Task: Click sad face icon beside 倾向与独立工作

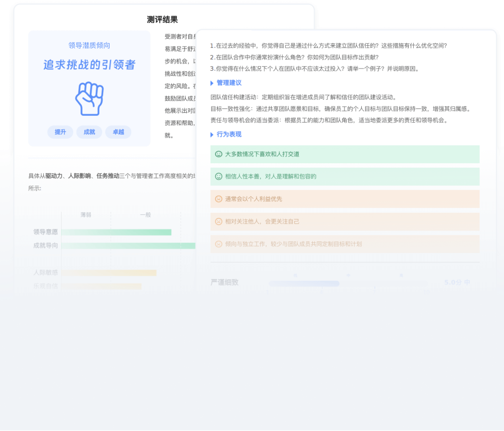Action: tap(219, 244)
